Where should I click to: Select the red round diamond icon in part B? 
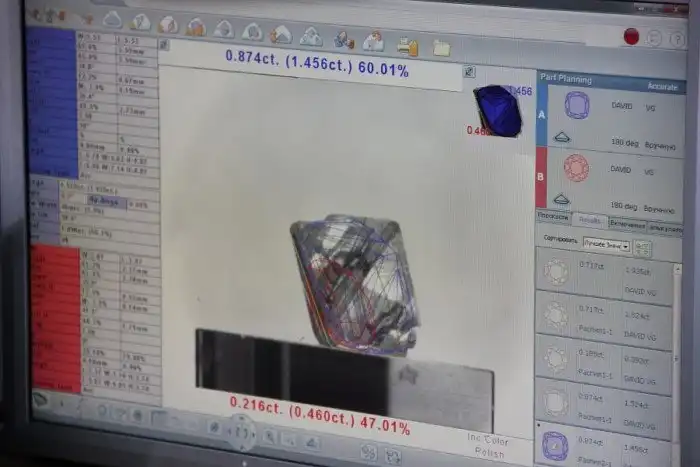tap(576, 167)
